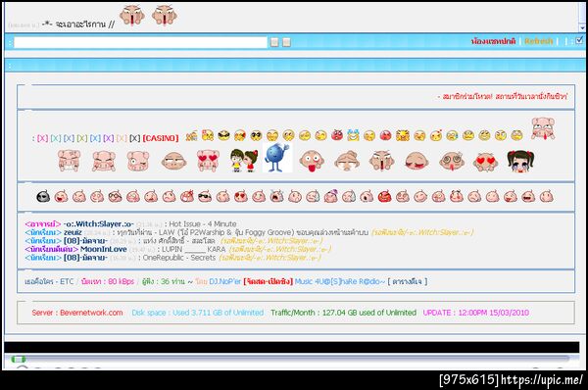The image size is (588, 390).
Task: Open the Music 4U@[S]haRe R@dio~ link
Action: pyautogui.click(x=340, y=281)
